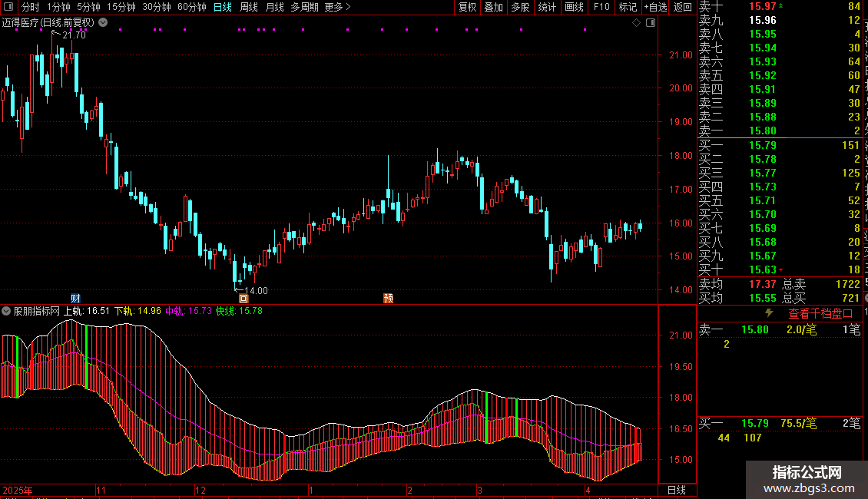This screenshot has height=499, width=868.
Task: Click the 返回 back button
Action: coord(682,7)
